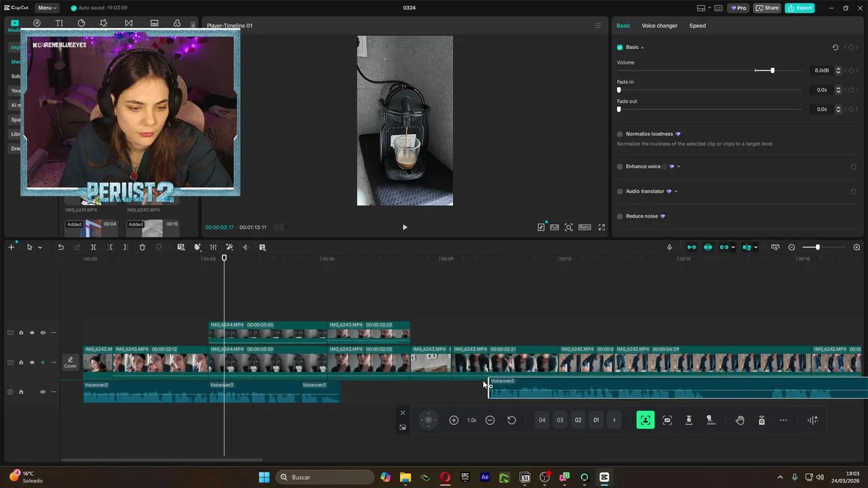
Task: Click the Export button
Action: point(800,8)
